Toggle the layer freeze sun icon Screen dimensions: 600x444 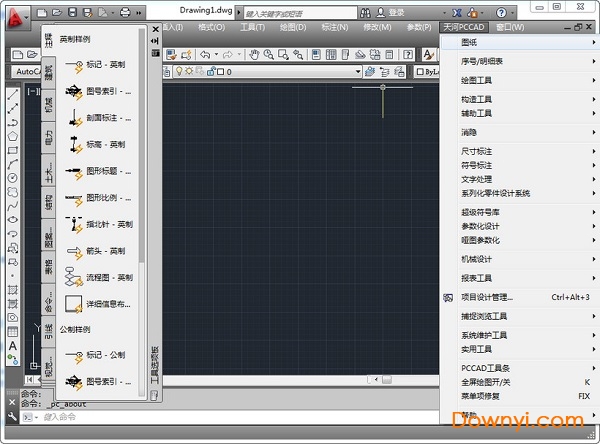click(189, 71)
